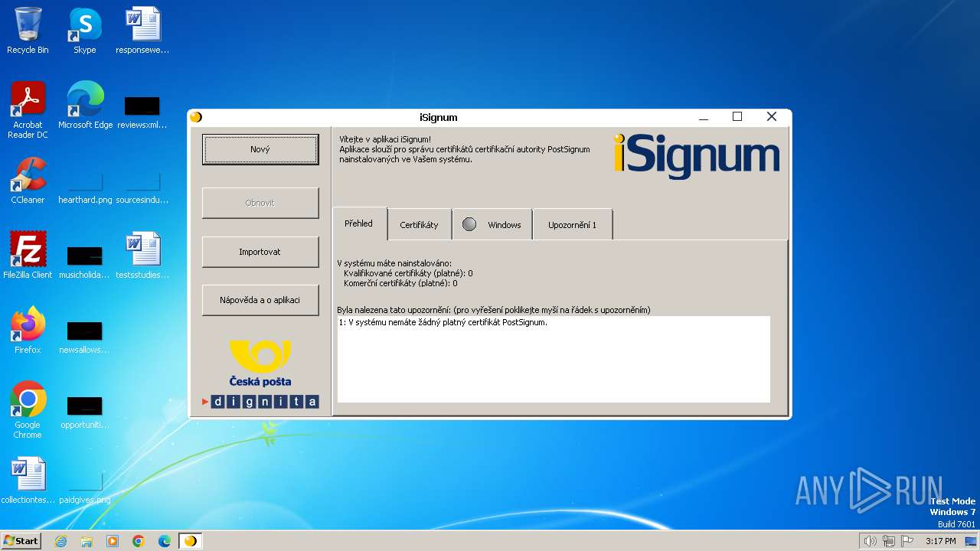Select the collectiontes... Word document

click(28, 481)
